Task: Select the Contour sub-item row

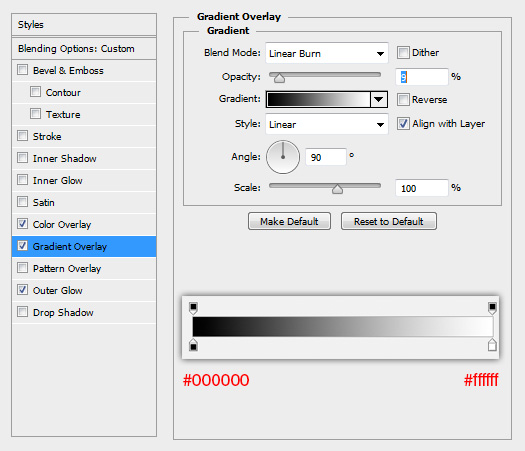Action: [84, 92]
